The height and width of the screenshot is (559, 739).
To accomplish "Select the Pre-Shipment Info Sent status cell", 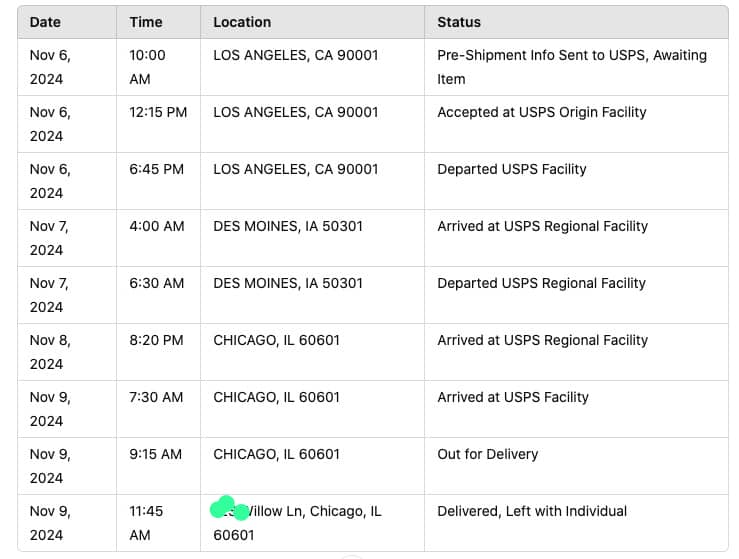I will pyautogui.click(x=571, y=67).
